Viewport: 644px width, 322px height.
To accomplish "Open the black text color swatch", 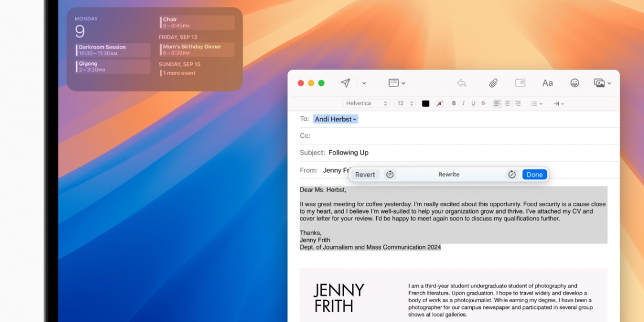I will pyautogui.click(x=425, y=103).
